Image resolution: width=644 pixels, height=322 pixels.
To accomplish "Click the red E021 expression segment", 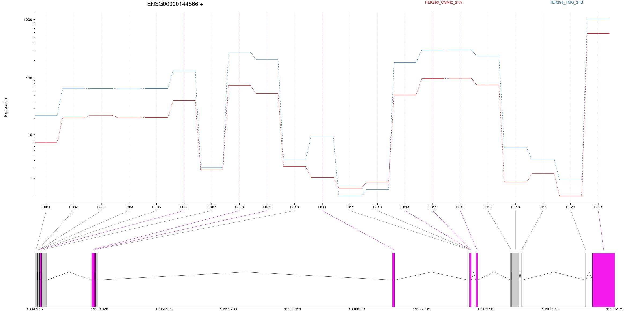I will (598, 34).
